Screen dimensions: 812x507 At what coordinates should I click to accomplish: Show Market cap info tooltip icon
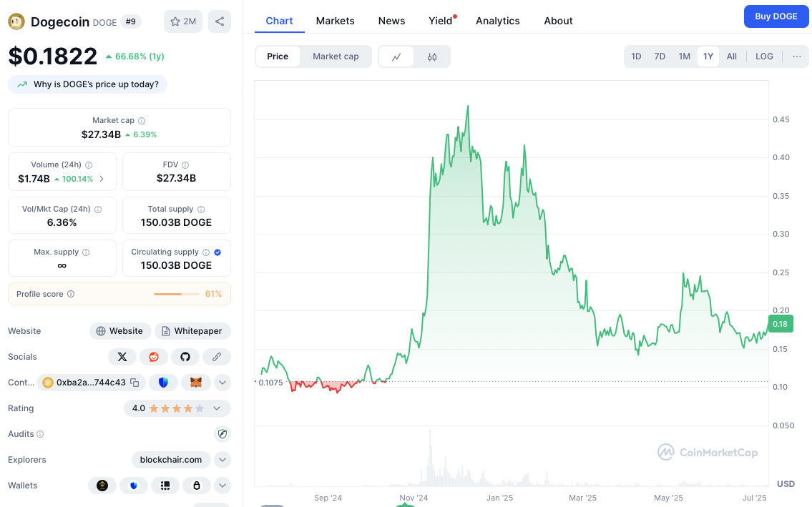[142, 121]
